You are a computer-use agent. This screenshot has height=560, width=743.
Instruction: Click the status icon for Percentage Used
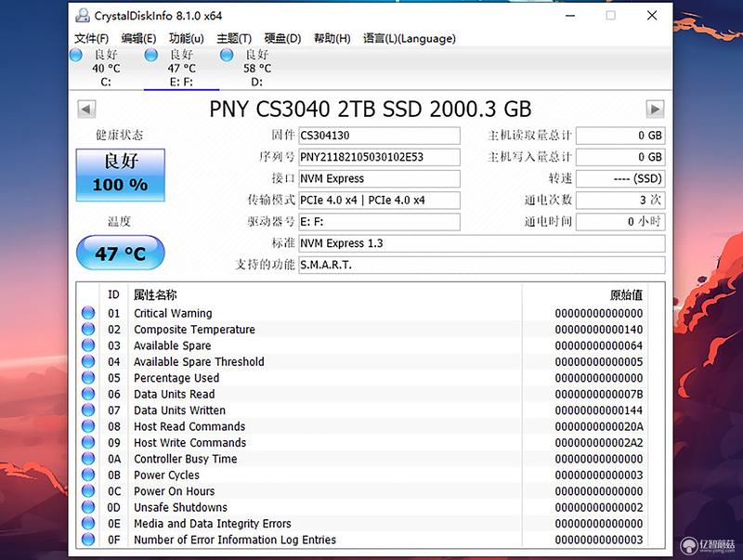click(88, 378)
